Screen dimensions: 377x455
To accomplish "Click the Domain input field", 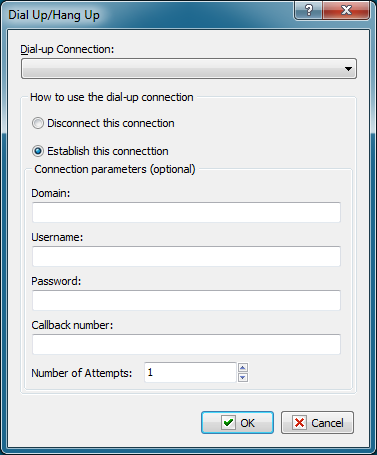I will [x=186, y=212].
